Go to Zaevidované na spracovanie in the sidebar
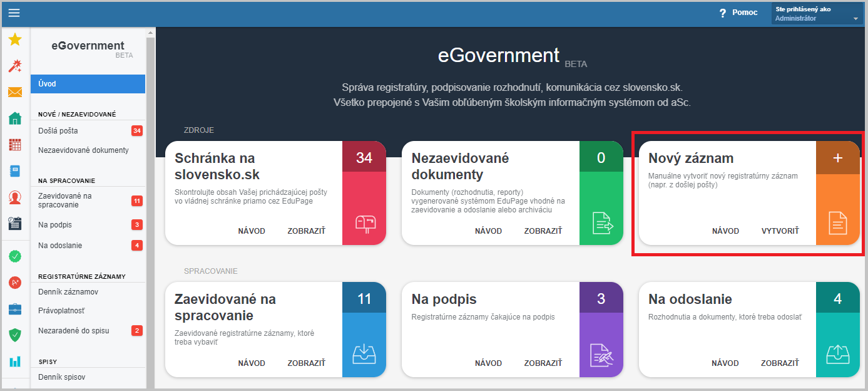 click(88, 201)
